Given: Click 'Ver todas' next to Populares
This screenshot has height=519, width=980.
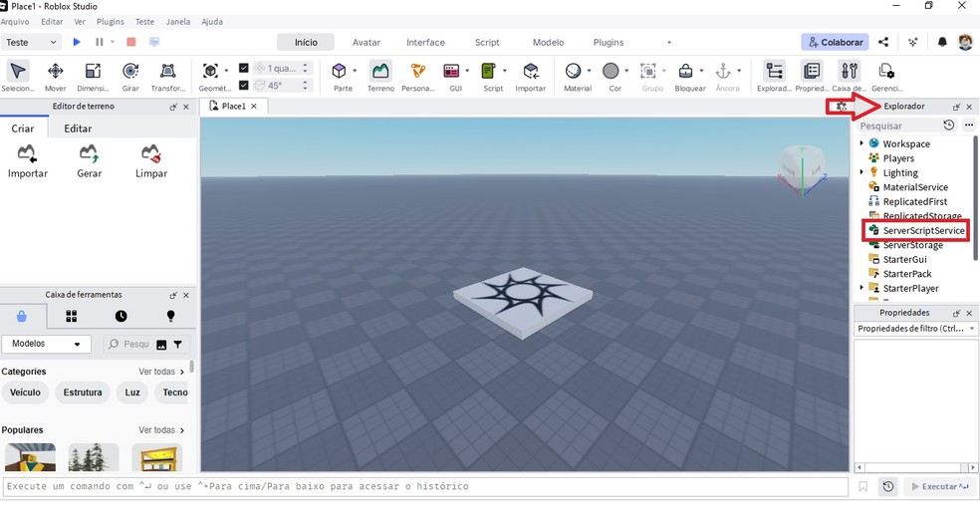Looking at the screenshot, I should [161, 430].
